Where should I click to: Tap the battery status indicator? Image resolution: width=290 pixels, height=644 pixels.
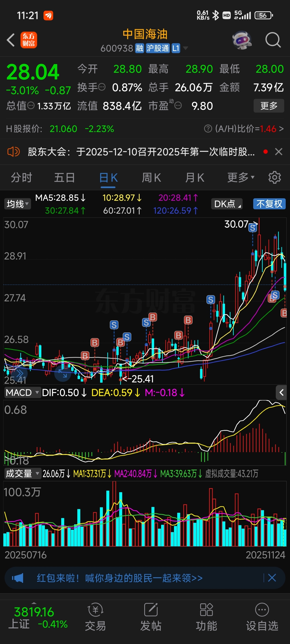point(264,15)
